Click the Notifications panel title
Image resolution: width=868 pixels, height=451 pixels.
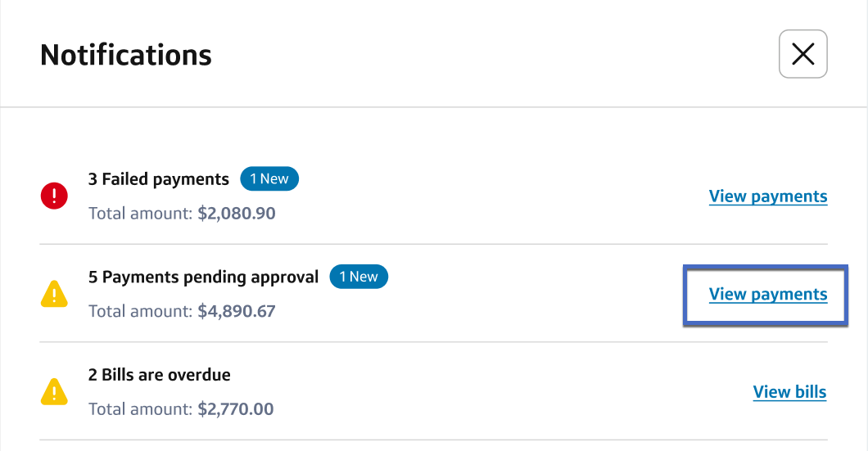(126, 55)
